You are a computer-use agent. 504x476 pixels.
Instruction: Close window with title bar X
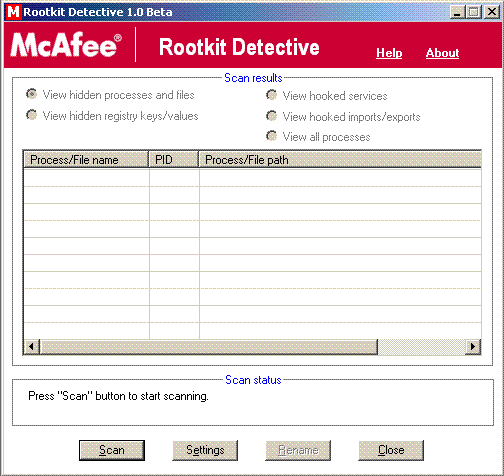pos(492,12)
